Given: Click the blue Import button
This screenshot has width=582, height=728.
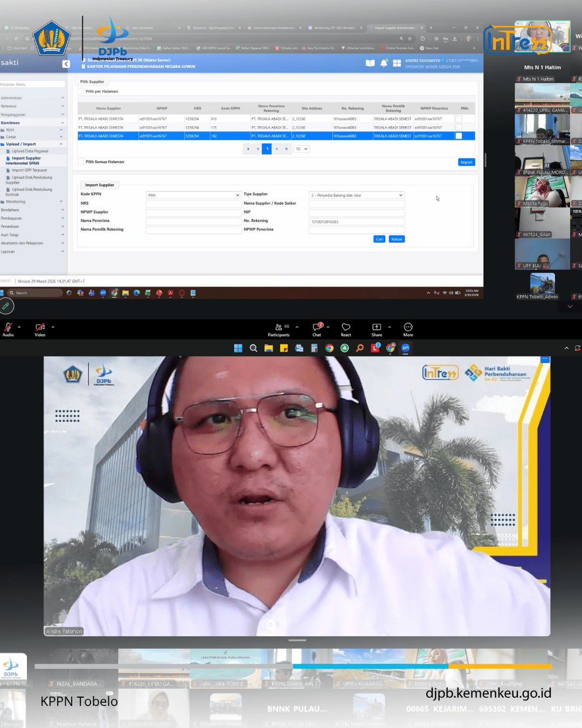Looking at the screenshot, I should [466, 162].
